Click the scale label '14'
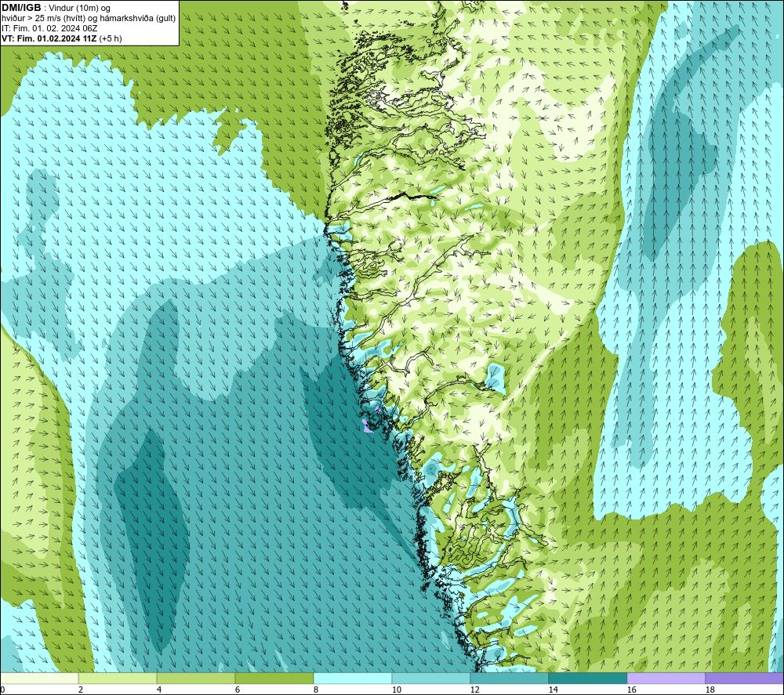The height and width of the screenshot is (695, 784). tap(553, 690)
